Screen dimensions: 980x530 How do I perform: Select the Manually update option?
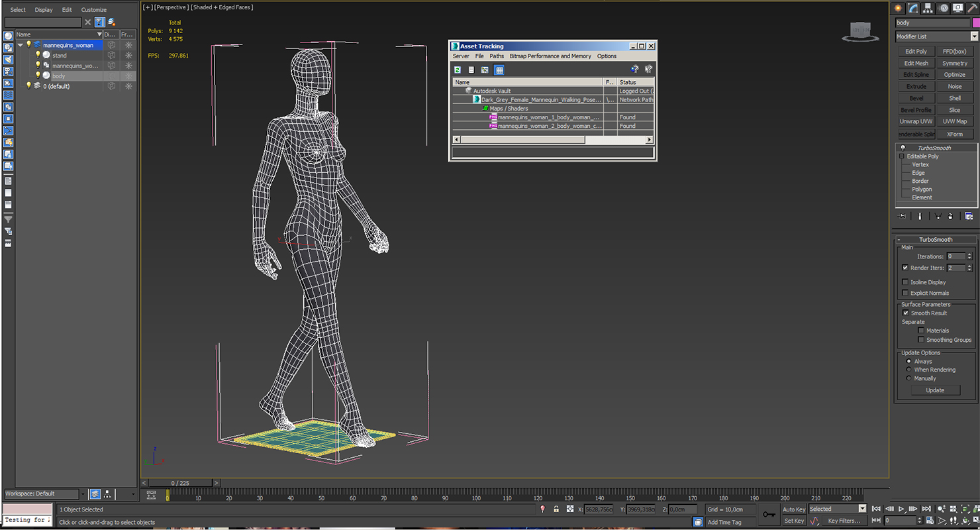click(908, 378)
